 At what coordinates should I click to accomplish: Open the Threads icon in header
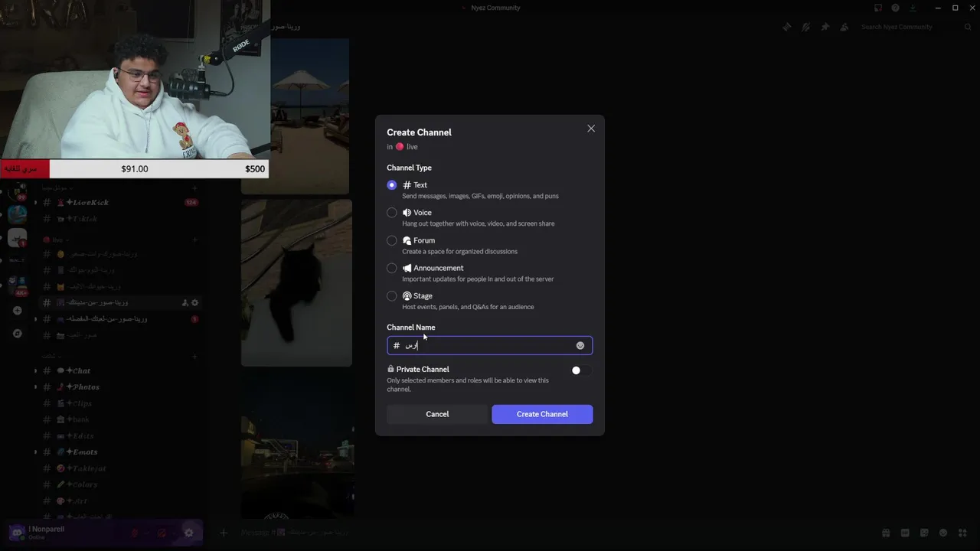click(786, 27)
